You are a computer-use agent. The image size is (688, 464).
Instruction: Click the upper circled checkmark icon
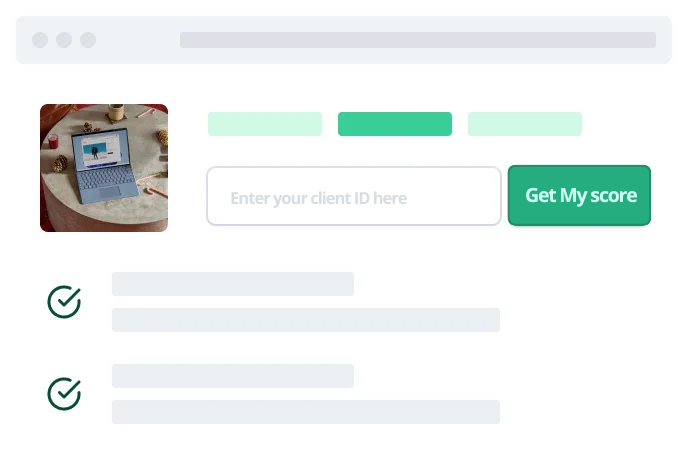[64, 302]
